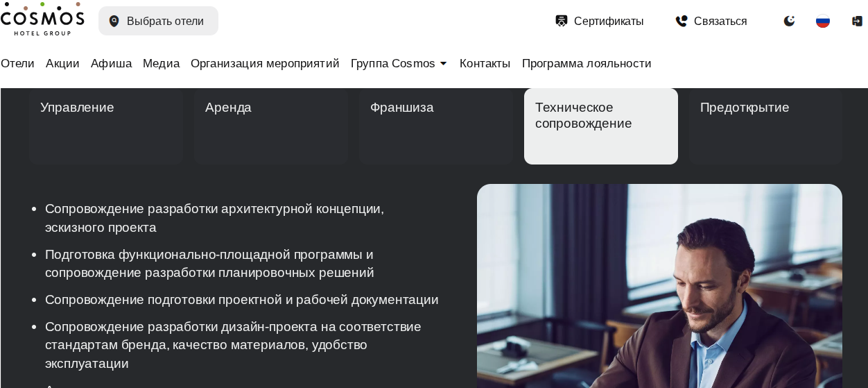Viewport: 868px width, 388px height.
Task: Go to Контакты page
Action: tap(485, 63)
